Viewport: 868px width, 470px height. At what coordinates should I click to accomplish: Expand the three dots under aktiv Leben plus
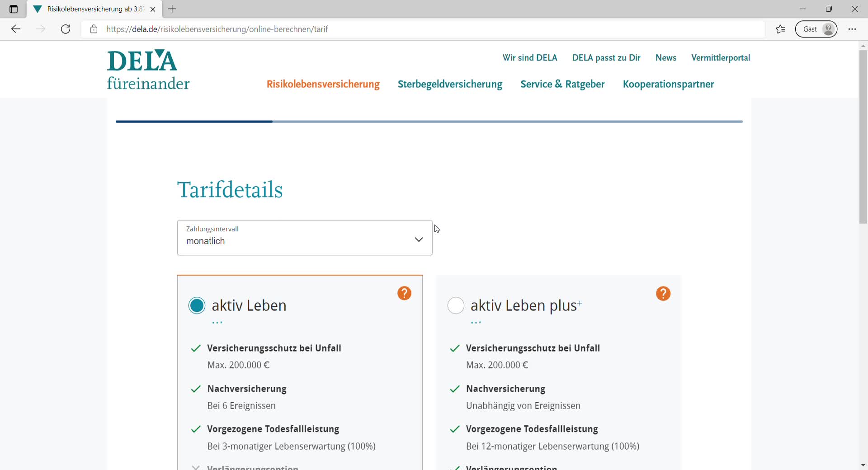point(476,323)
